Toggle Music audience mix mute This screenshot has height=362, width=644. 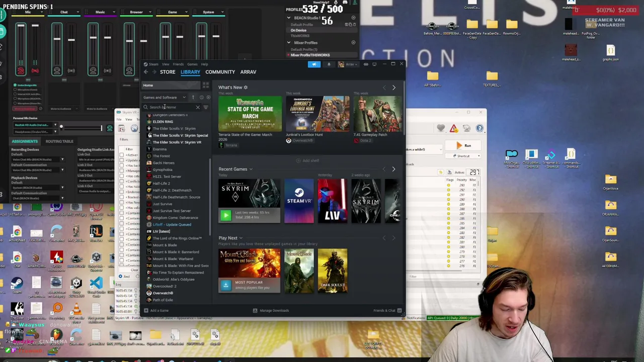tap(107, 71)
